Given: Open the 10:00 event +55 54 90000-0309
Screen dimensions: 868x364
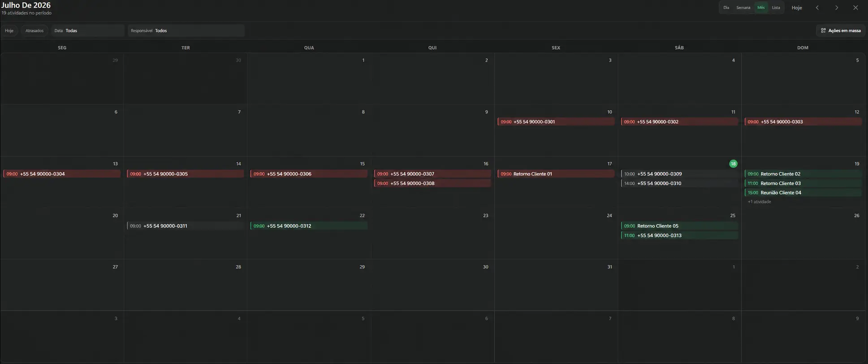Looking at the screenshot, I should coord(679,173).
